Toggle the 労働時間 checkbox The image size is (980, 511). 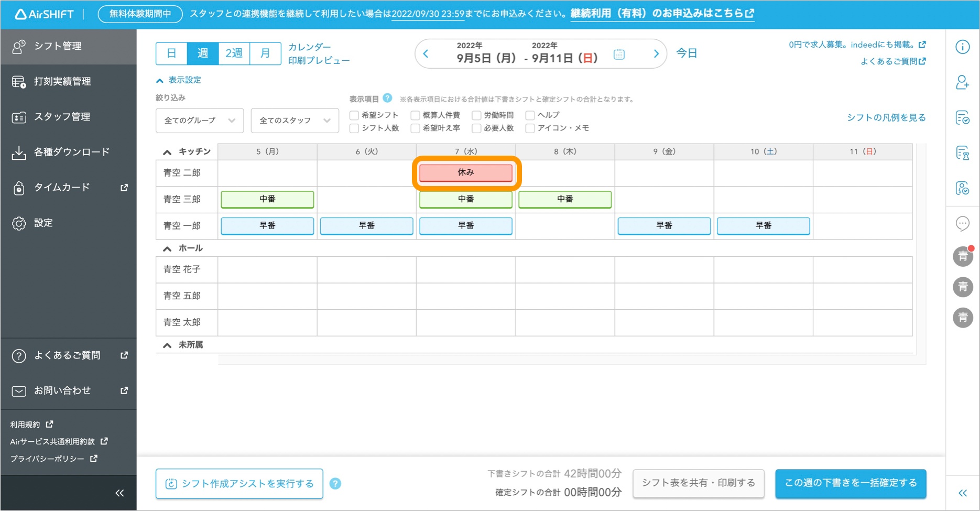coord(476,115)
